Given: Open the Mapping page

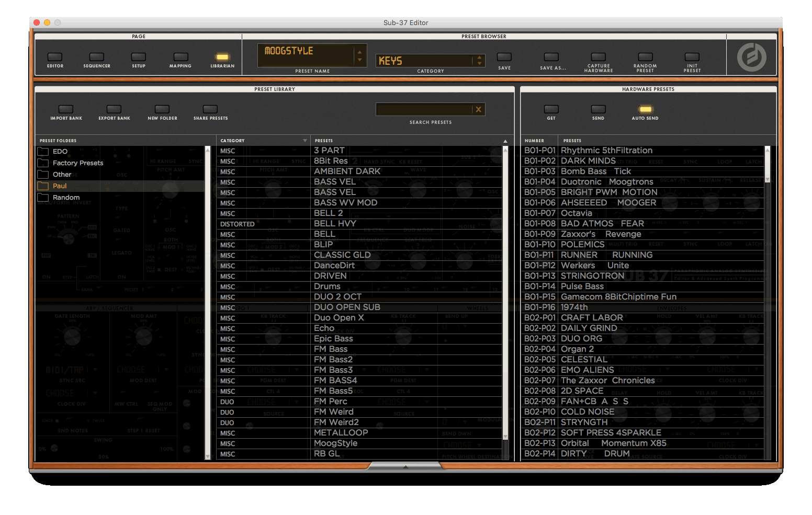Looking at the screenshot, I should pyautogui.click(x=181, y=57).
